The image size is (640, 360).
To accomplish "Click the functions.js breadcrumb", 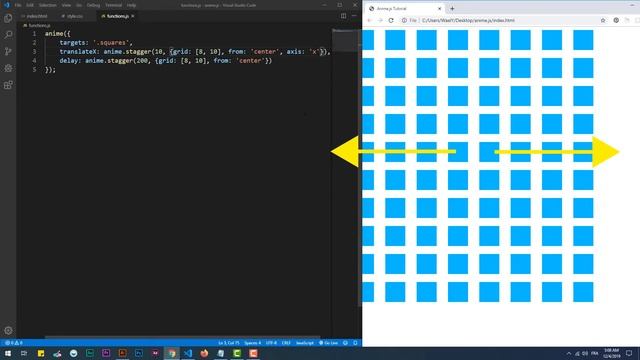I will click(39, 25).
